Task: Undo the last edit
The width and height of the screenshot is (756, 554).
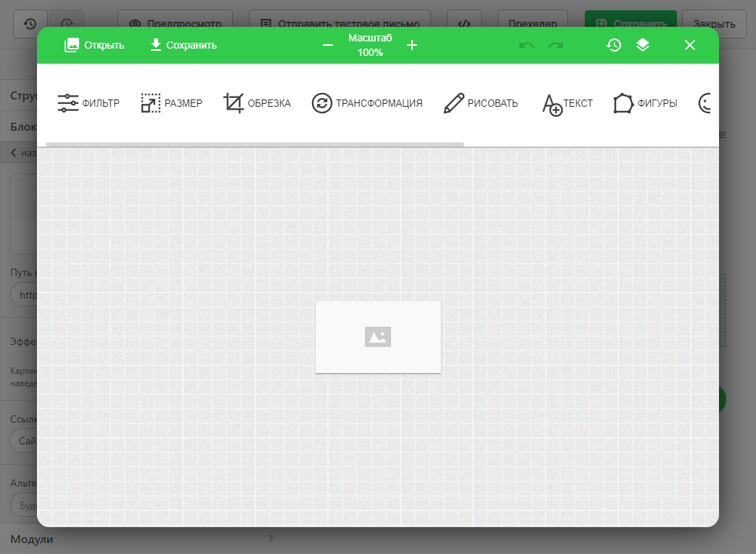Action: click(x=527, y=45)
